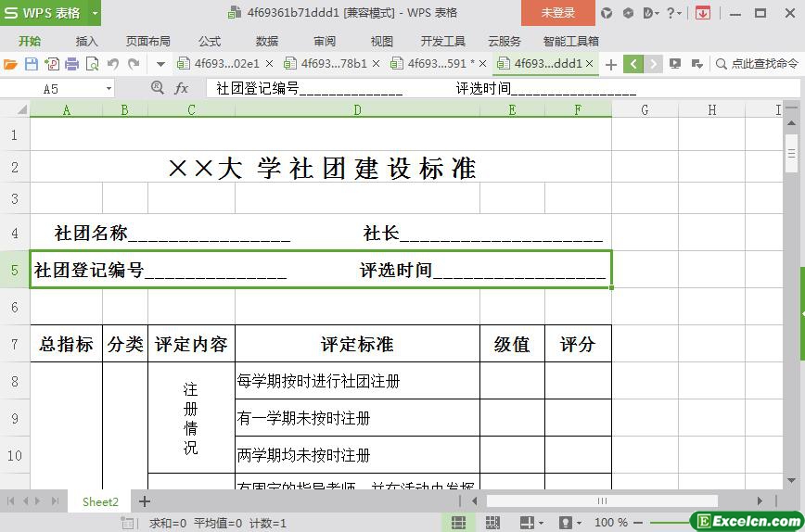This screenshot has width=805, height=532.
Task: Close the active 4f693...ddd1 document tab
Action: click(x=590, y=64)
